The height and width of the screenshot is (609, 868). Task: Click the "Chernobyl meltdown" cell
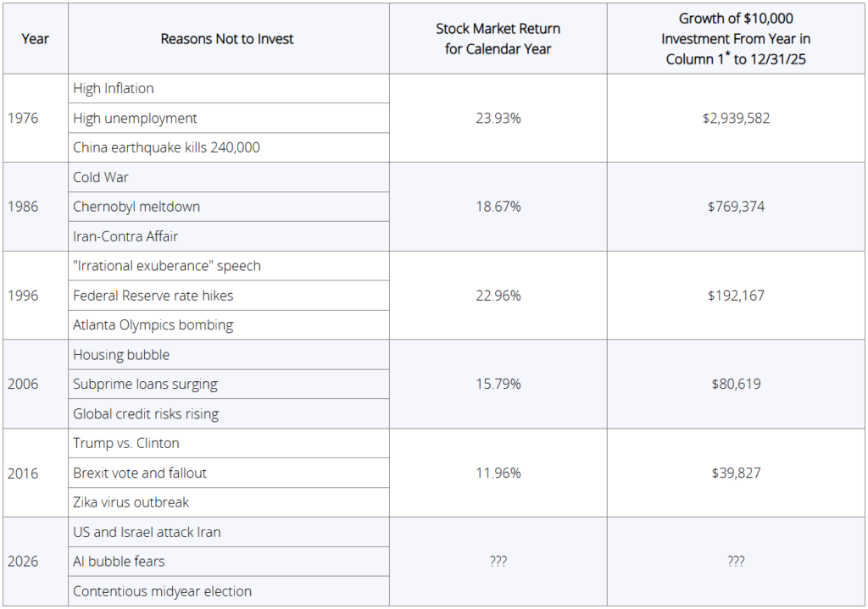(136, 207)
